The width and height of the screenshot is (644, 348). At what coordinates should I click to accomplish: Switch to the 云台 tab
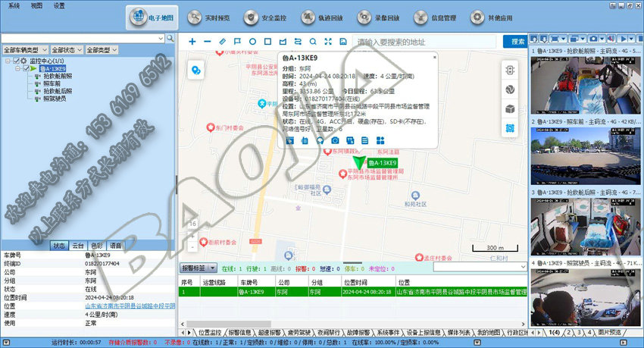pos(77,246)
